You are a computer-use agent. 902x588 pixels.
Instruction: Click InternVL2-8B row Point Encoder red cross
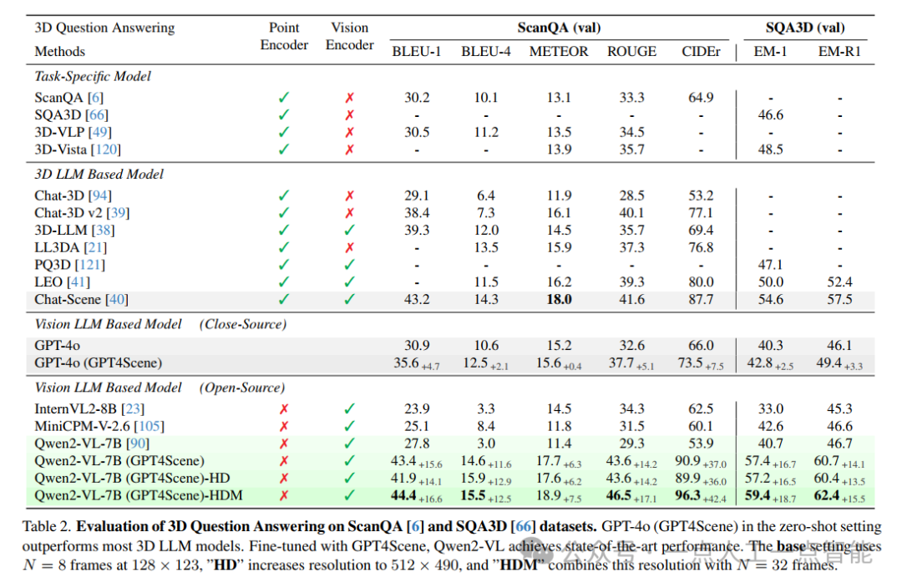[x=284, y=409]
